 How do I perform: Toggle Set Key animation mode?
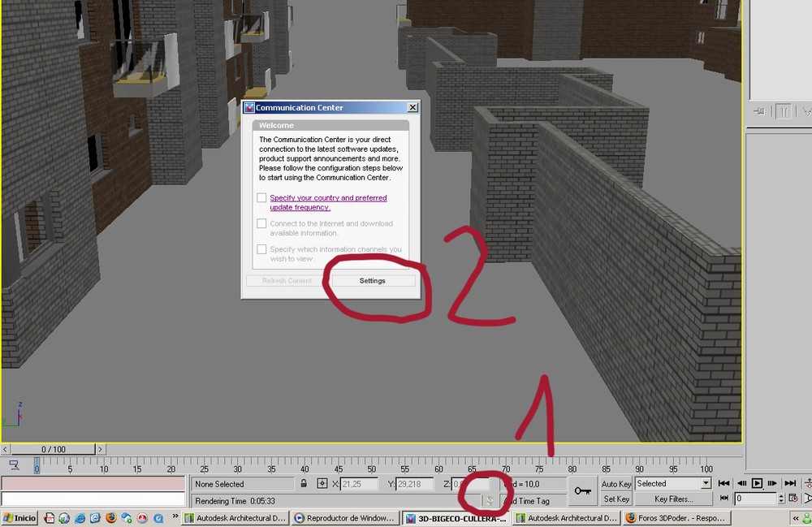pyautogui.click(x=615, y=499)
